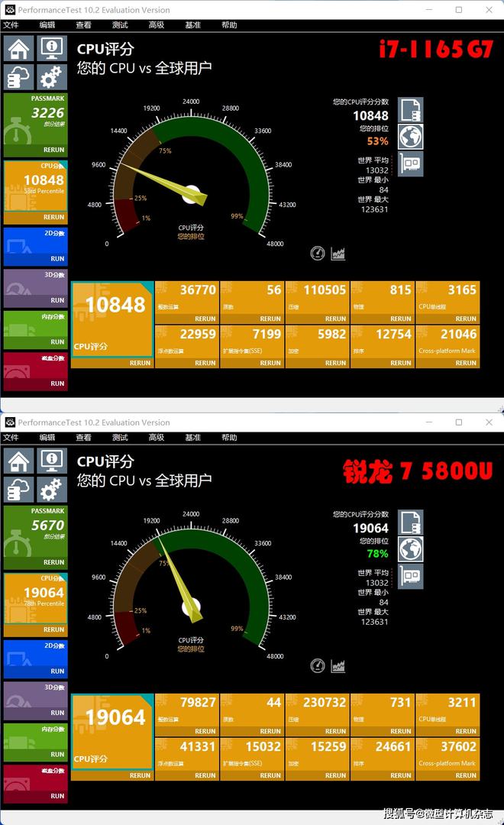Rerun the SSE test scoring 15032
This screenshot has height=825, width=504.
click(270, 775)
